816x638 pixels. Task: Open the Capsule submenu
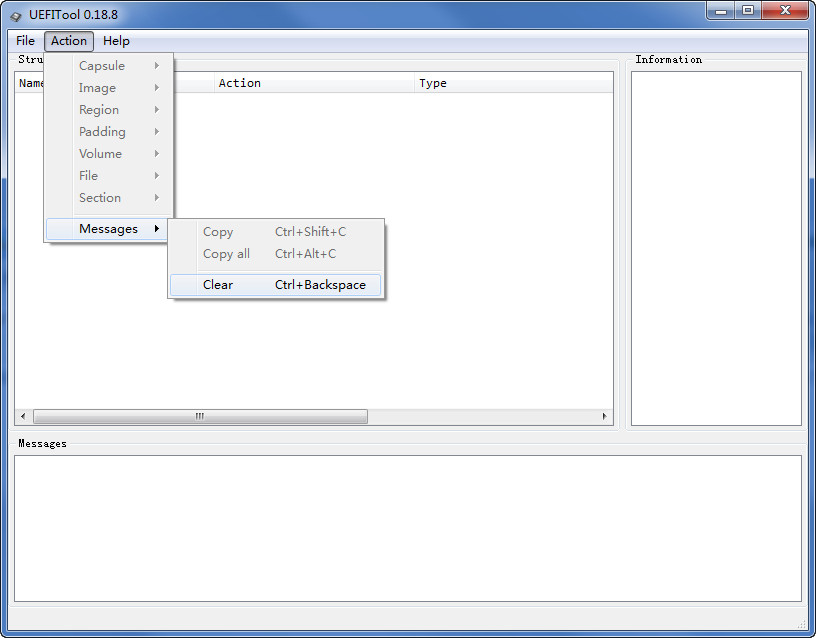pos(109,66)
